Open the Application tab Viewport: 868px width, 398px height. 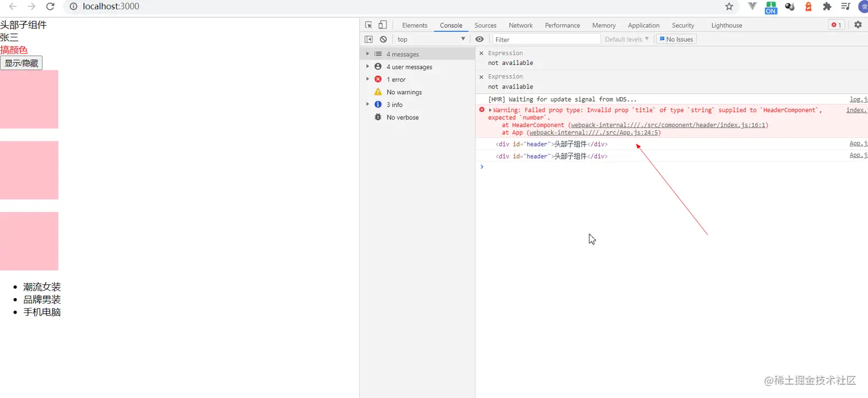coord(644,25)
